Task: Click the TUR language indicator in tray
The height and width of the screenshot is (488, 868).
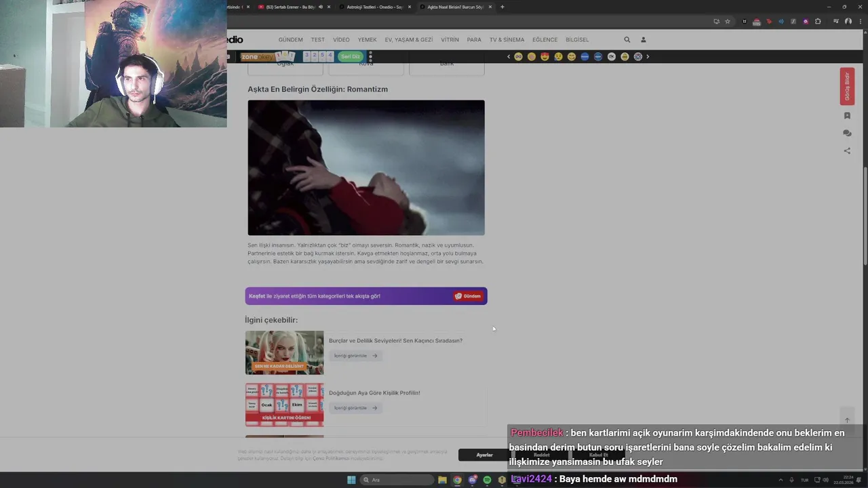Action: click(x=804, y=480)
